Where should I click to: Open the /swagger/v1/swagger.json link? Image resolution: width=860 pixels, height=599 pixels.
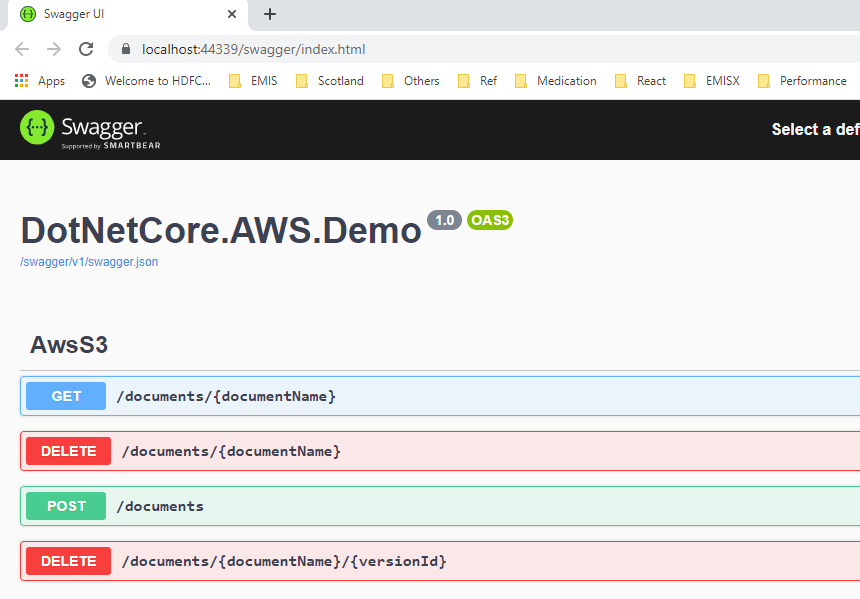tap(88, 261)
